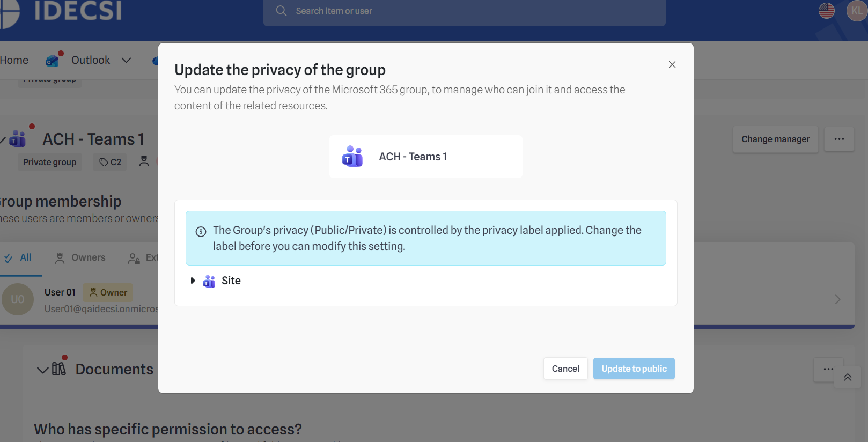
Task: Click the Teams icon beside ACH - Teams 1
Action: [x=352, y=157]
